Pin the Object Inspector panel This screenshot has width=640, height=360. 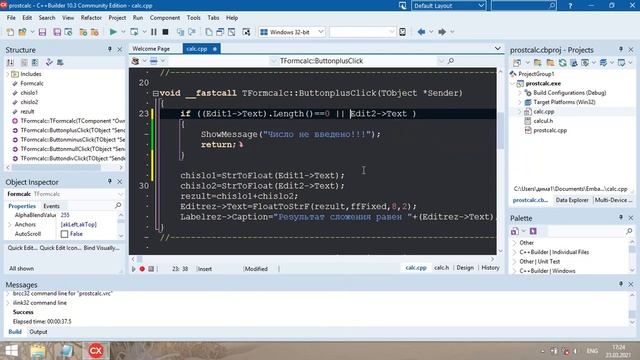pos(109,181)
